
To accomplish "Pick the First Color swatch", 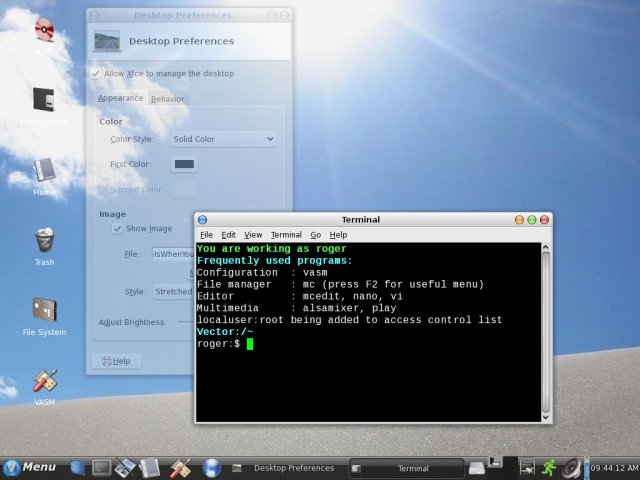I will [x=185, y=163].
